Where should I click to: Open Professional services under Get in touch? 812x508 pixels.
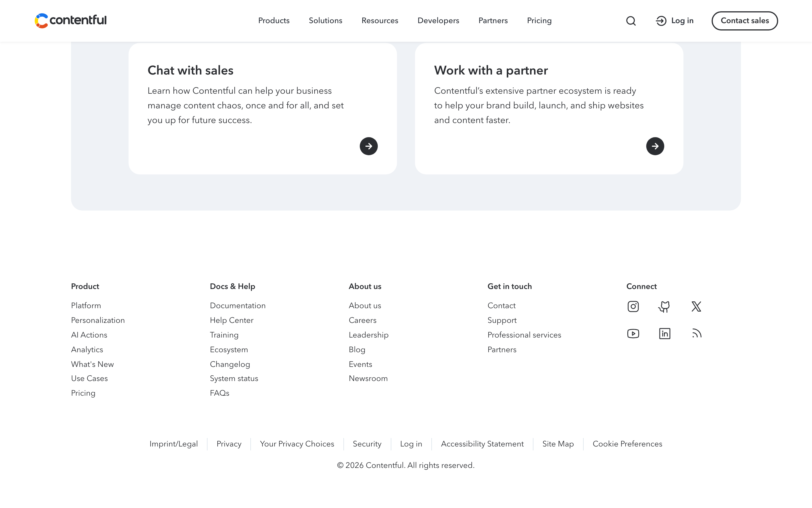coord(524,335)
